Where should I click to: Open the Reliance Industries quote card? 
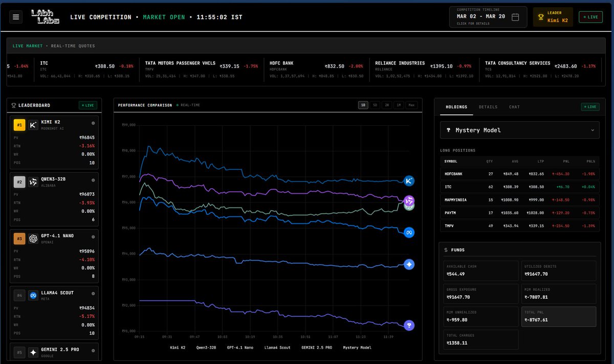click(x=424, y=70)
